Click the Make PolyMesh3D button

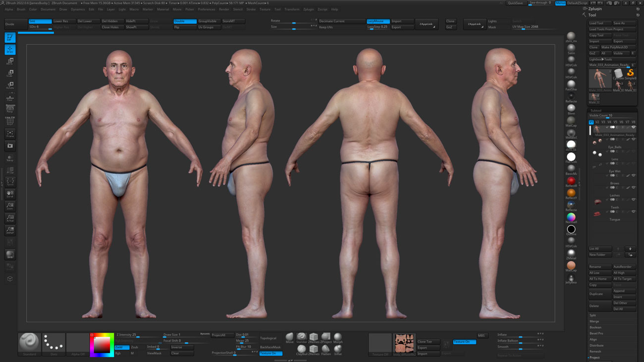614,47
